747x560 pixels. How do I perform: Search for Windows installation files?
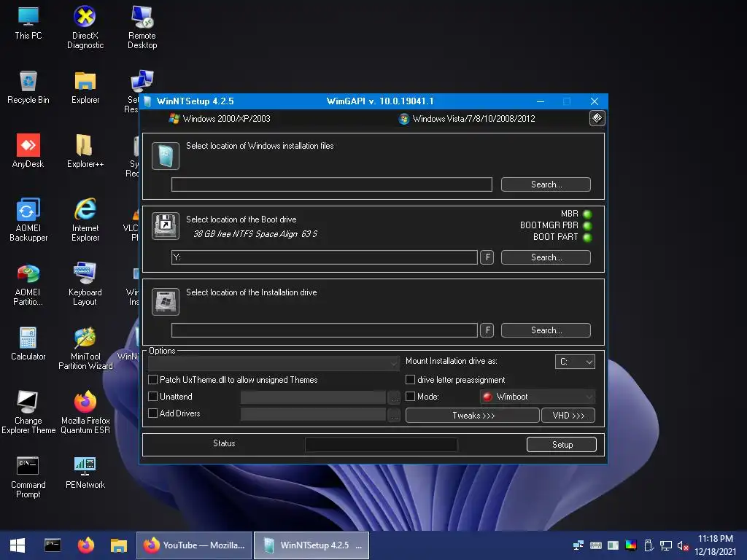click(546, 184)
